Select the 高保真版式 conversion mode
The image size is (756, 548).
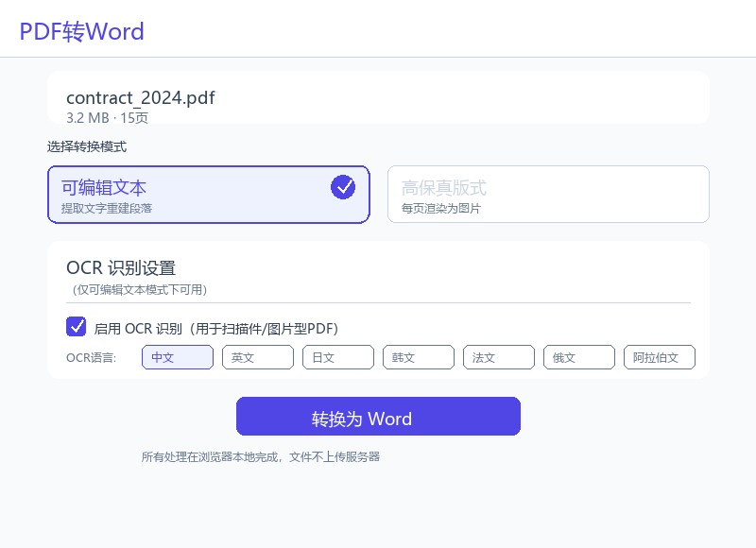click(548, 195)
